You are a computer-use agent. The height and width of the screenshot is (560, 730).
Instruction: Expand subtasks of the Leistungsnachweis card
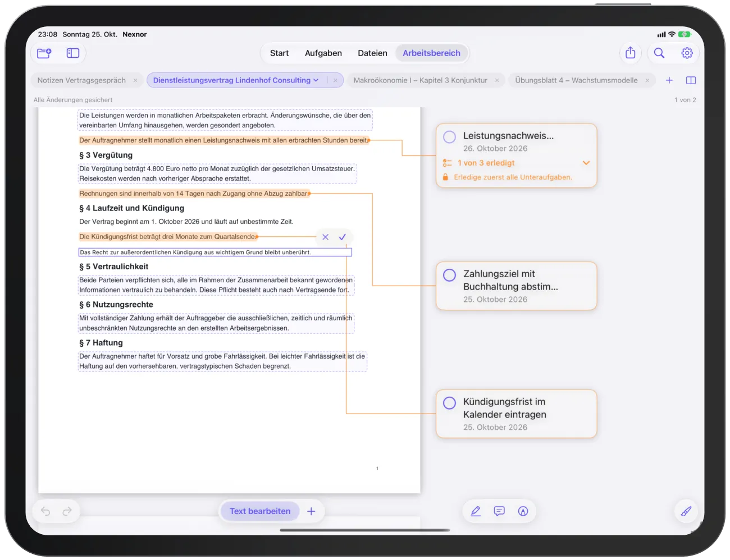click(x=586, y=163)
